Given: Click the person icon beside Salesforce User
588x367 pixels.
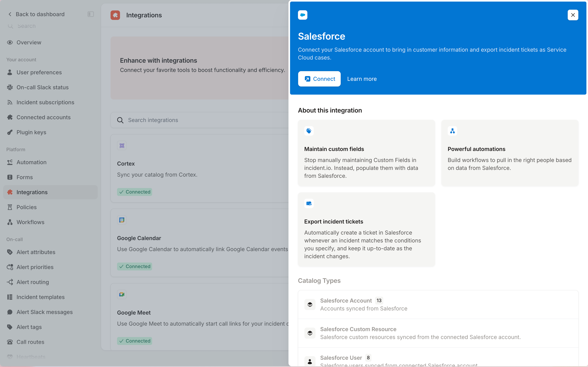Looking at the screenshot, I should (310, 362).
